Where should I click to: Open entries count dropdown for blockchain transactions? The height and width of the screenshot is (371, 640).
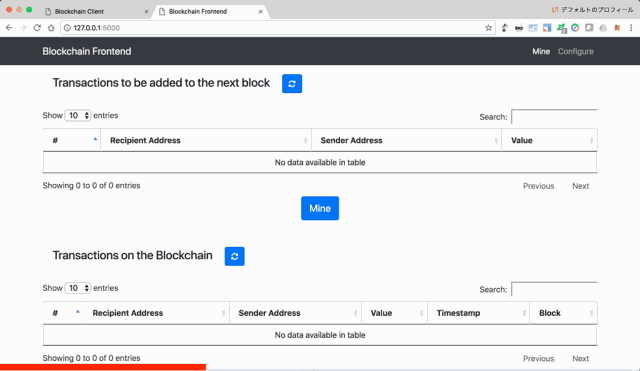78,288
